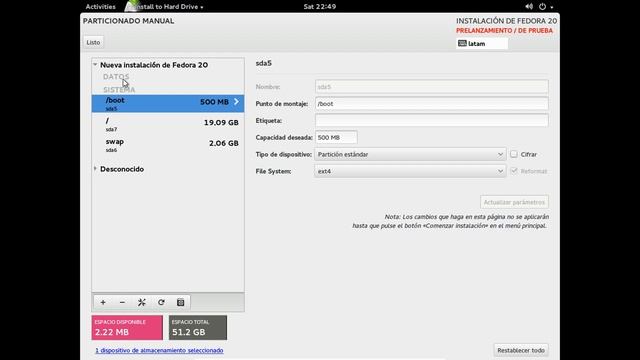
Task: Click the 19.09 GB size value
Action: pos(221,122)
